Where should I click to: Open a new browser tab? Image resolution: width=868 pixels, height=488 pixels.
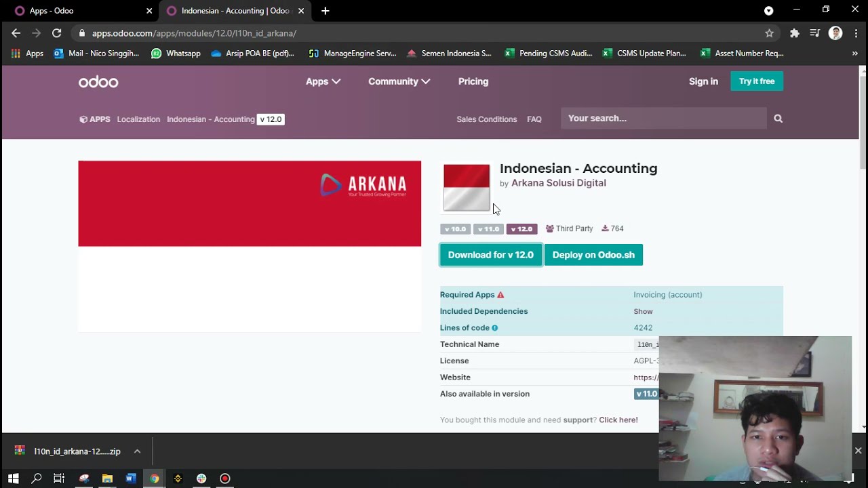pos(325,11)
